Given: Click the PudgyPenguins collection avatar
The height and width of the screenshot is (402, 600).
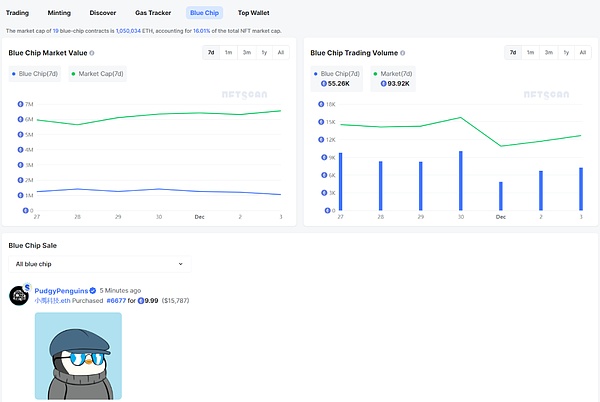Looking at the screenshot, I should (x=18, y=295).
